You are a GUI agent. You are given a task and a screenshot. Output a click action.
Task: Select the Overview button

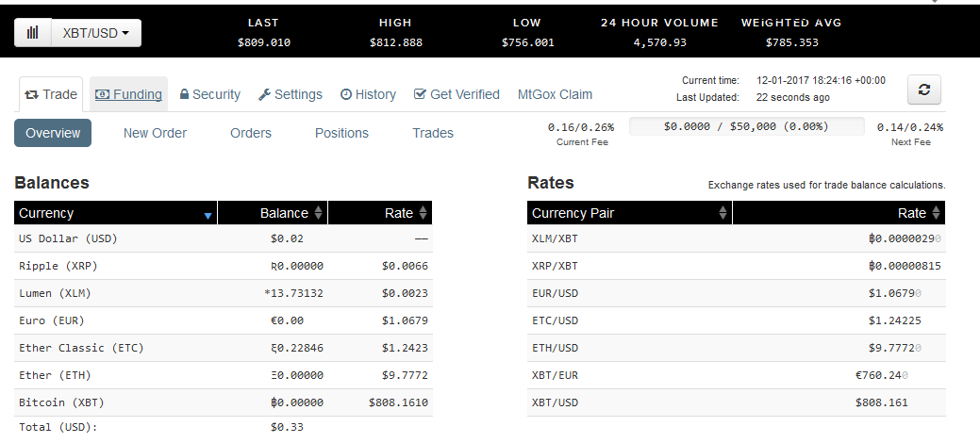click(53, 133)
